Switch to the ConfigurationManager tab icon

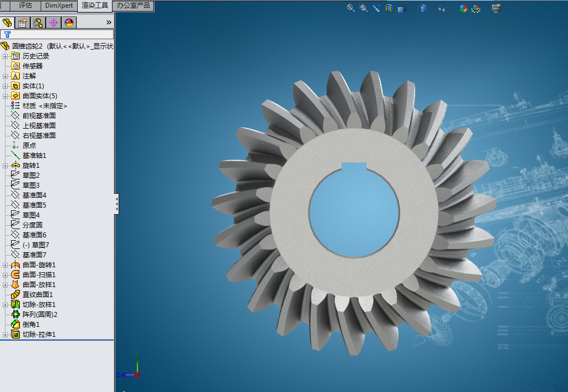[x=38, y=23]
